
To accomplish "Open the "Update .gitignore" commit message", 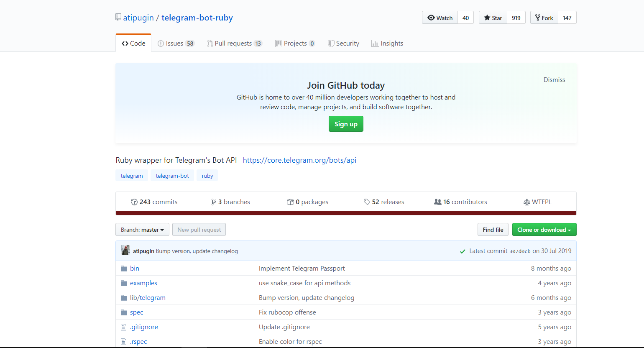I will [x=284, y=327].
